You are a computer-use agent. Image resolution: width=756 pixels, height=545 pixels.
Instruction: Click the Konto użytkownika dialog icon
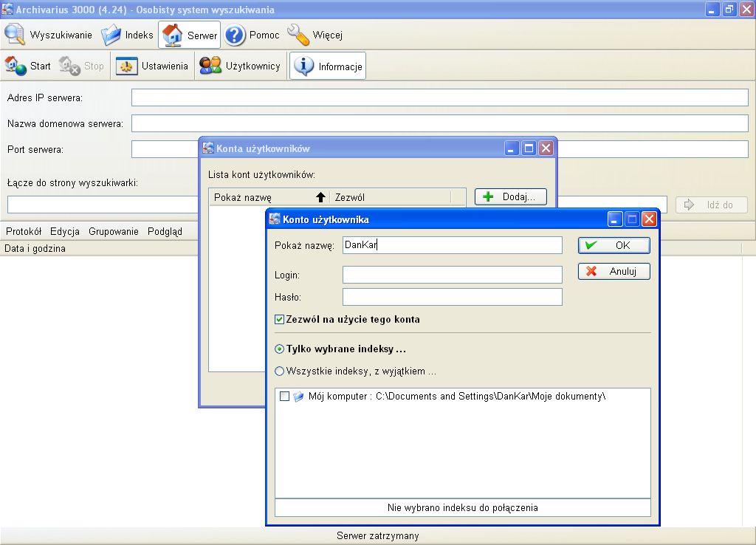point(275,219)
